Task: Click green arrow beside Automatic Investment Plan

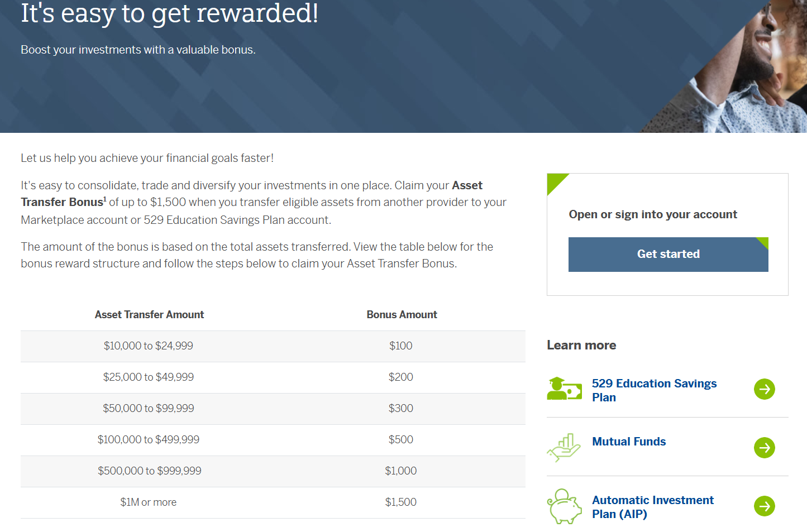Action: click(x=764, y=506)
